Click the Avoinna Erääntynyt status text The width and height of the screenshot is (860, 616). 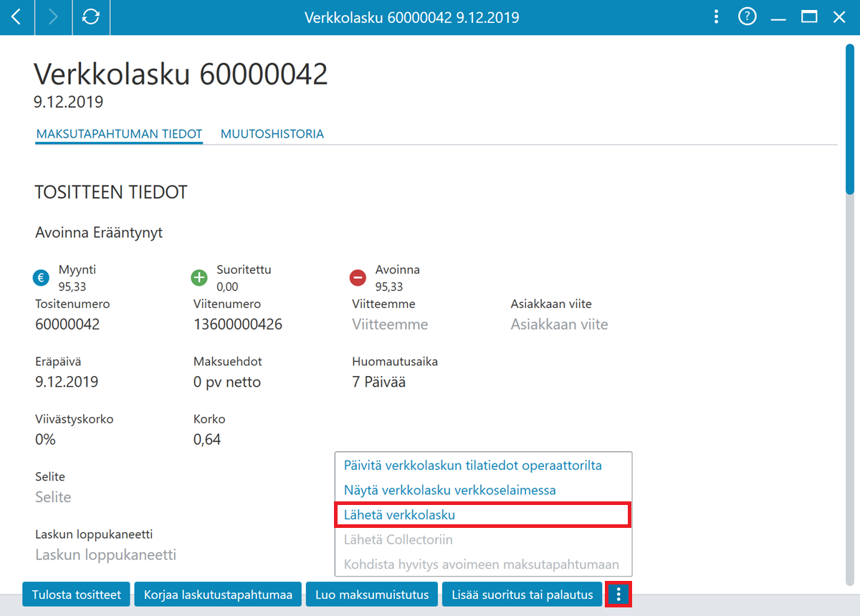(99, 234)
